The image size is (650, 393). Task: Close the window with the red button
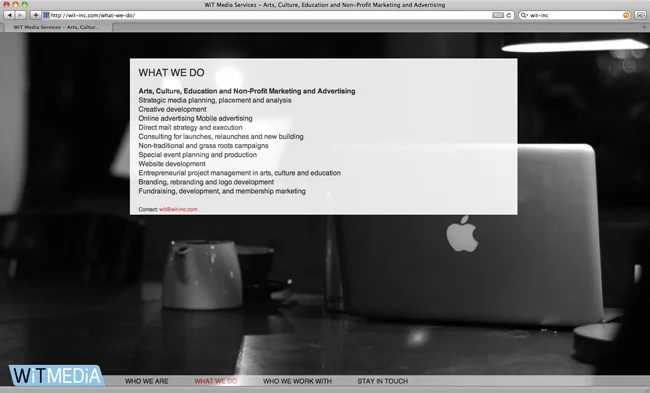click(x=6, y=5)
